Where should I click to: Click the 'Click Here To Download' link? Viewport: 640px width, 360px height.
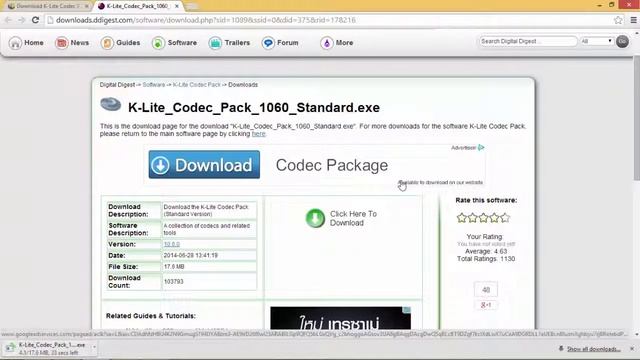click(x=353, y=218)
